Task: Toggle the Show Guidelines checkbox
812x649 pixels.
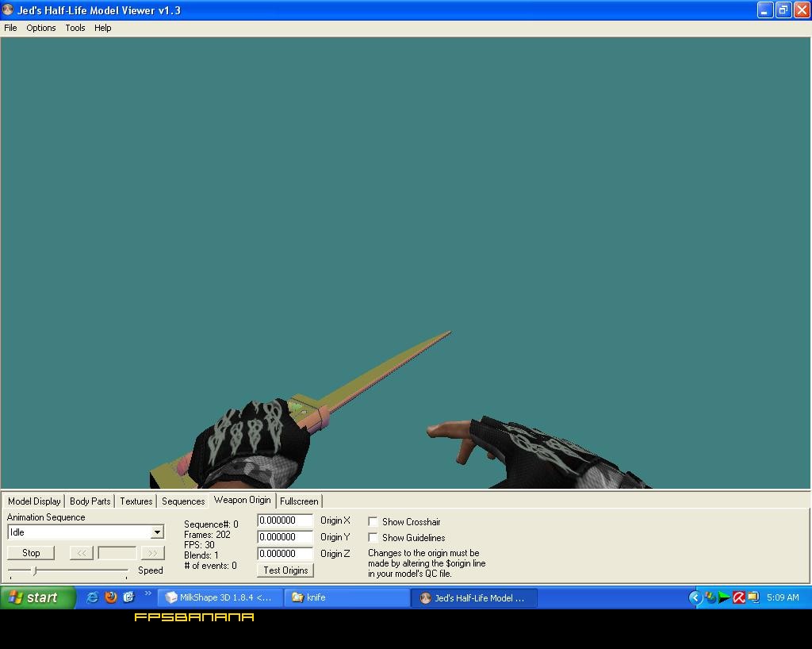Action: (373, 537)
